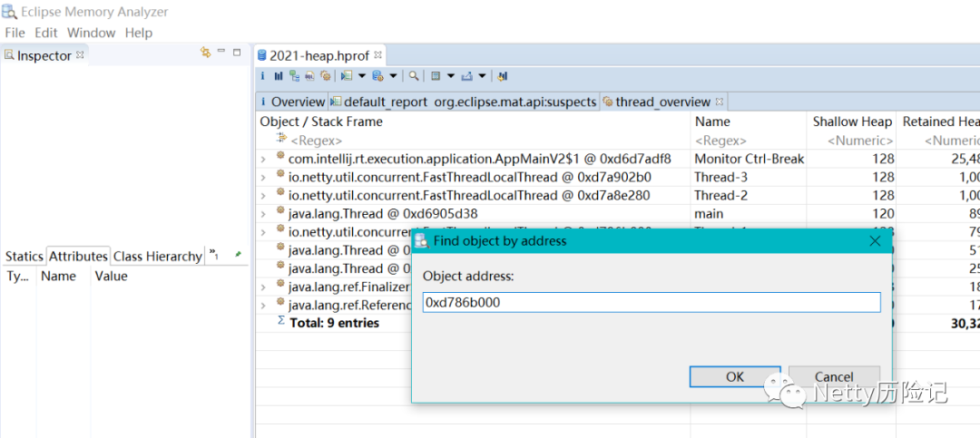
Task: Expand the AppMainV2$1 thread row
Action: coord(263,160)
